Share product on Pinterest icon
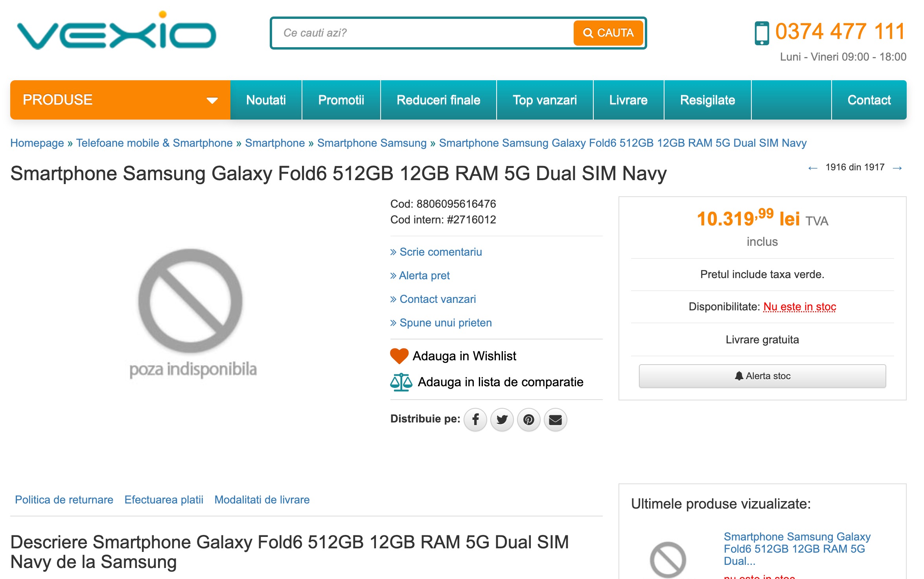This screenshot has height=579, width=924. pos(529,420)
